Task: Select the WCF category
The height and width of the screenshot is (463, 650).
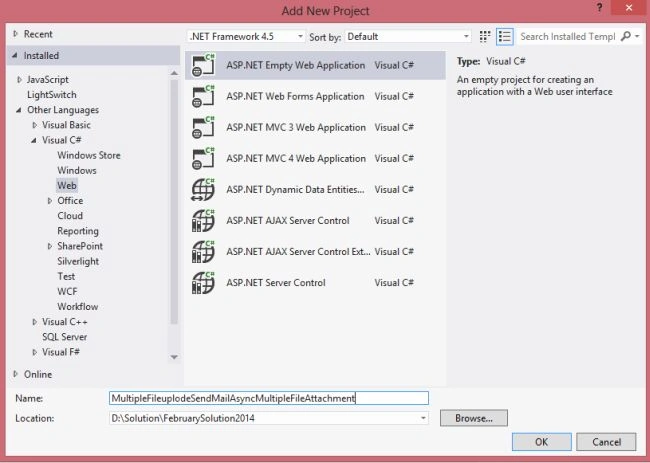Action: point(67,291)
